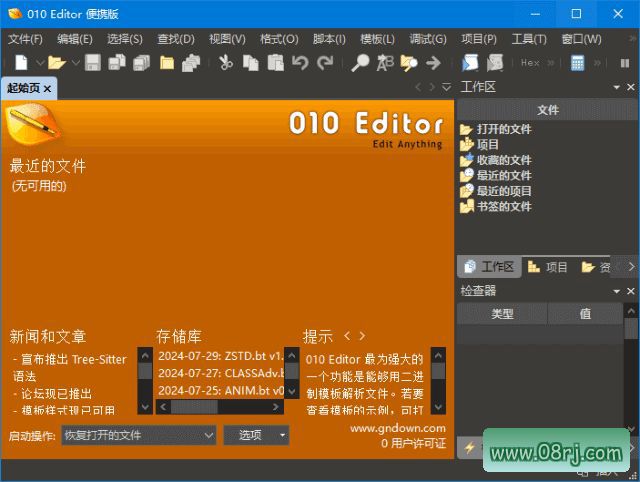Click the inspector vertical scrollbar thumb

(631, 329)
